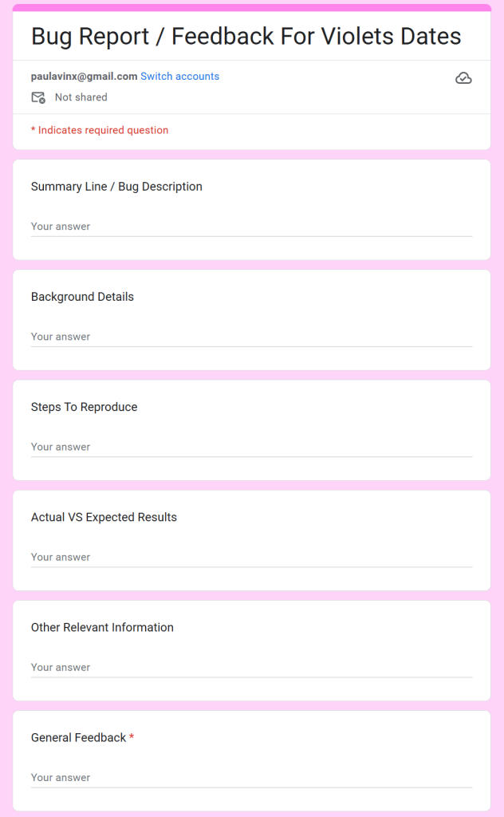
Task: Click the Actual VS Expected Results answer field
Action: [x=251, y=558]
